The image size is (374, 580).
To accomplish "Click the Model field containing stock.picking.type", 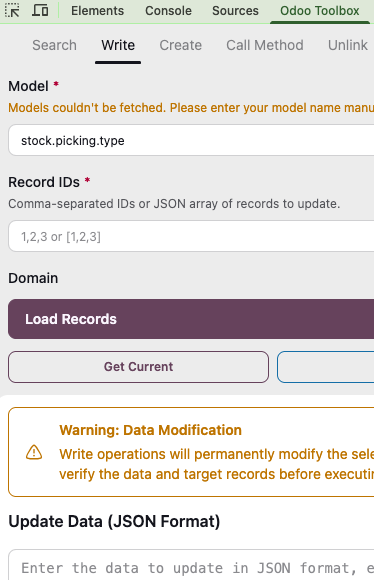I will click(x=191, y=140).
